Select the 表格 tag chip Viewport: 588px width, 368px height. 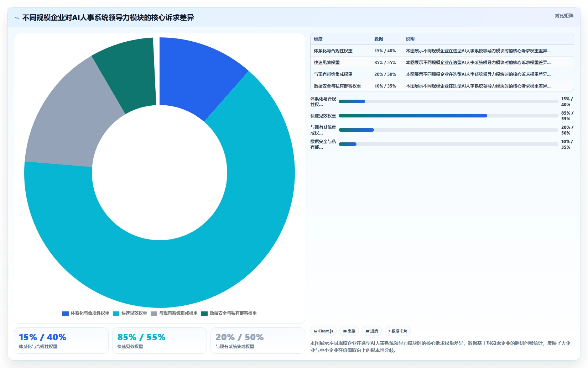coord(349,331)
